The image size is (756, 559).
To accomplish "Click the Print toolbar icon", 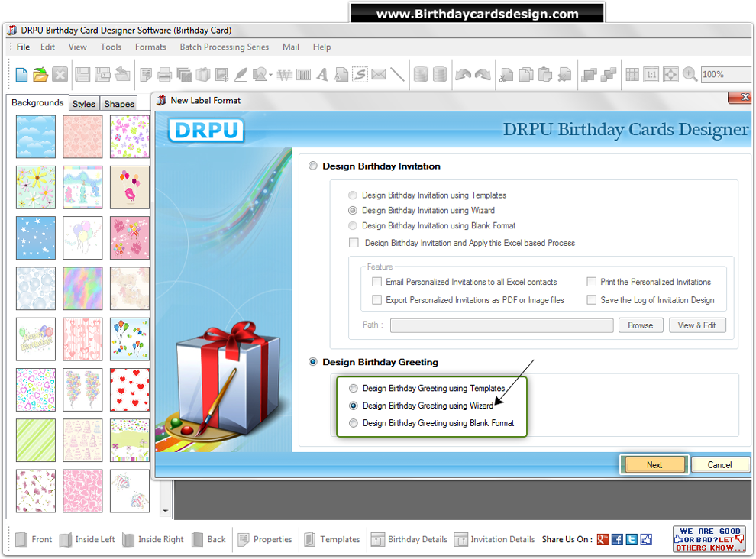I will pyautogui.click(x=165, y=75).
